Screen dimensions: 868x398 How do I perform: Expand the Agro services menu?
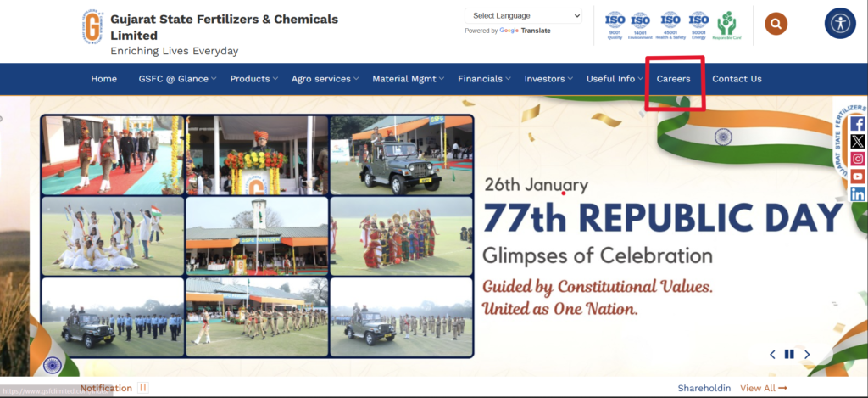point(325,79)
